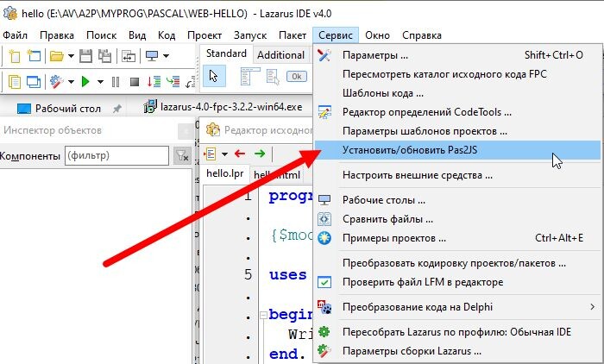Image resolution: width=604 pixels, height=364 pixels.
Task: Click the View Forms icon
Action: click(34, 82)
